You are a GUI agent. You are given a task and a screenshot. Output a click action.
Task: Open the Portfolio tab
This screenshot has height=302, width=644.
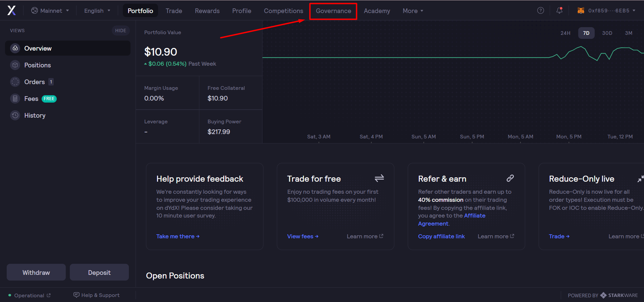140,11
